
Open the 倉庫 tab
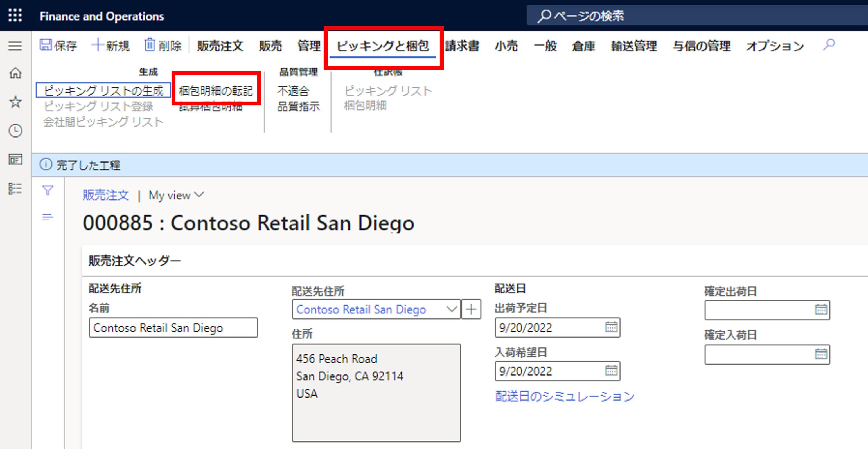[x=584, y=46]
